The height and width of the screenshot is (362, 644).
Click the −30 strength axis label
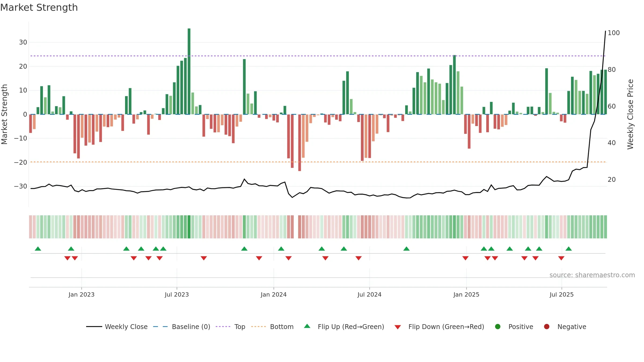tap(21, 186)
